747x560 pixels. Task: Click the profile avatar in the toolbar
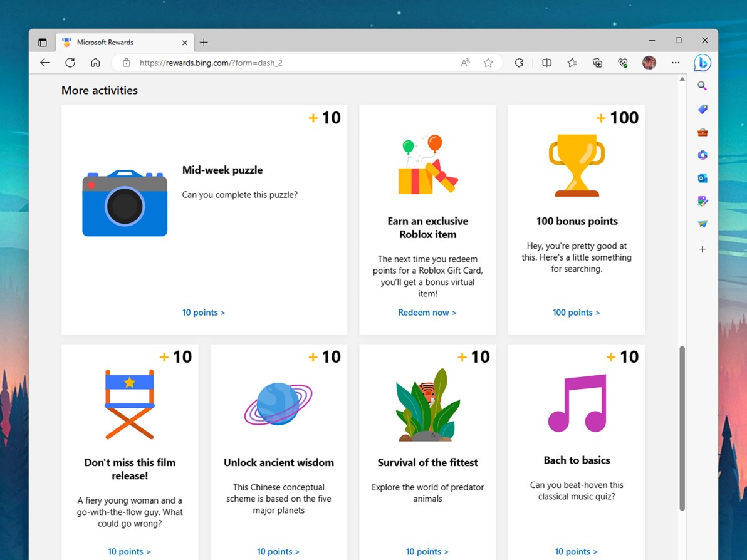(649, 63)
